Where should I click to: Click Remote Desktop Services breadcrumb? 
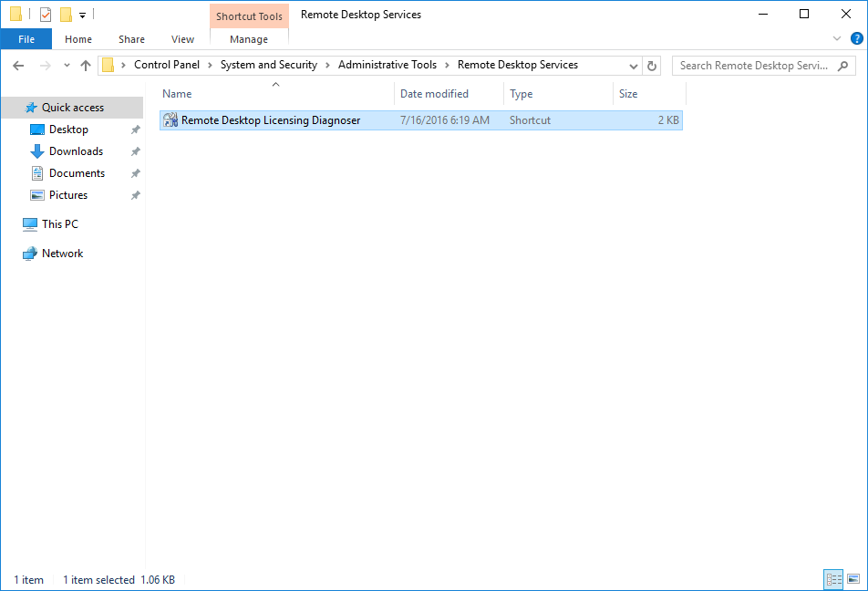pyautogui.click(x=518, y=65)
